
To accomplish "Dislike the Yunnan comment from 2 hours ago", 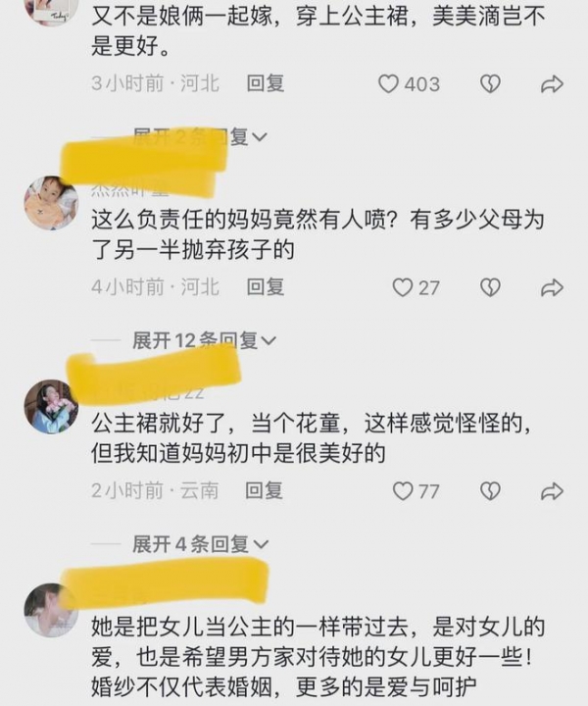I will pos(490,491).
